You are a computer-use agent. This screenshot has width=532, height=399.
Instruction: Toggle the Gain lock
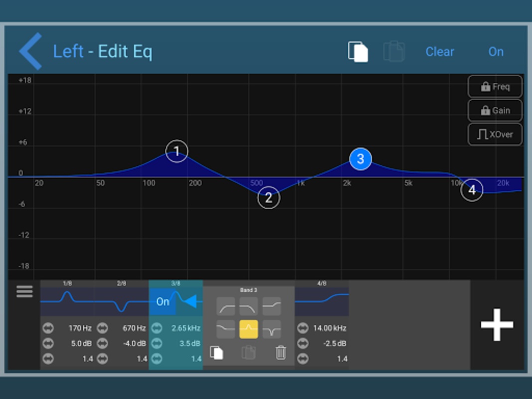(x=495, y=111)
